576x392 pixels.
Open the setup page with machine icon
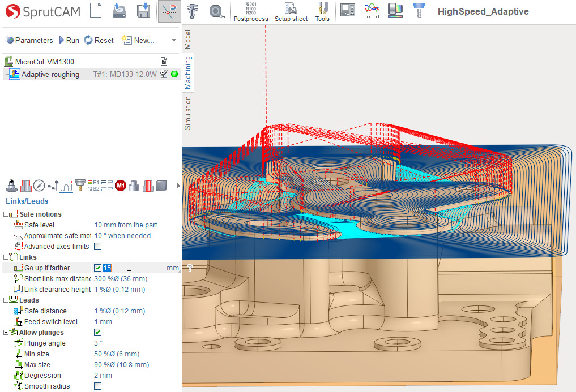(12, 186)
